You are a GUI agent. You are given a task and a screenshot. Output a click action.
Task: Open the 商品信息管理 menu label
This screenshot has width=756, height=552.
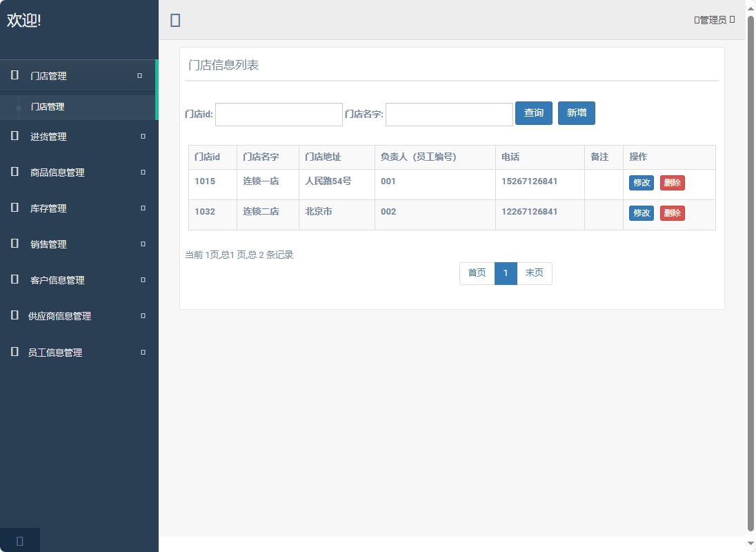point(57,172)
